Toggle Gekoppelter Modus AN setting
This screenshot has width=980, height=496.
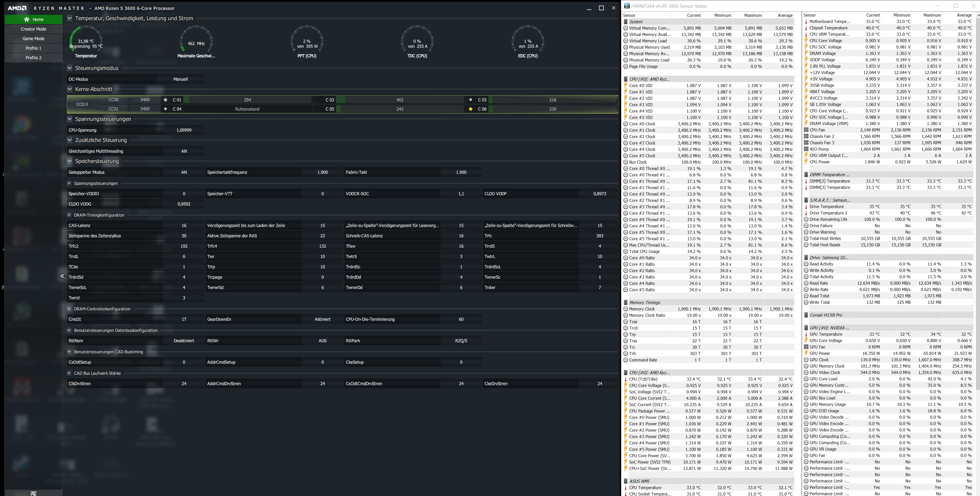184,172
